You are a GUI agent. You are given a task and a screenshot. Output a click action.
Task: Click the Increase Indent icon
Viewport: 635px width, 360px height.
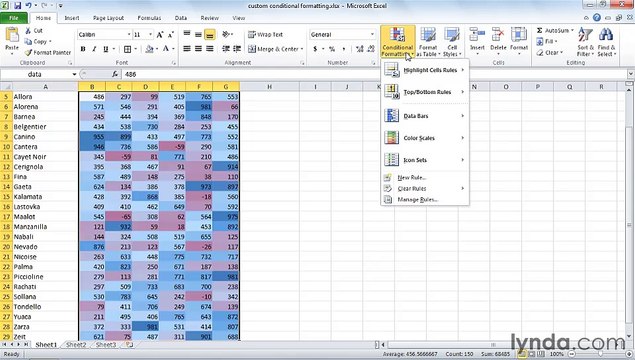pyautogui.click(x=237, y=49)
